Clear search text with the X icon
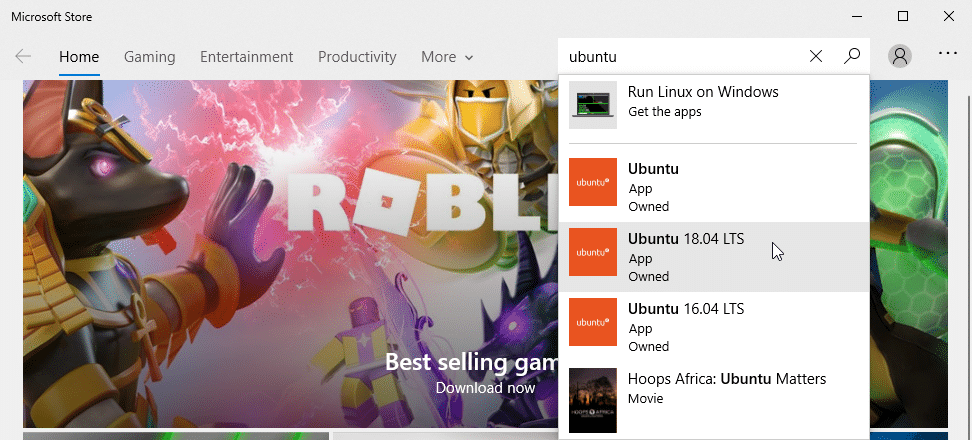This screenshot has width=972, height=440. [816, 56]
